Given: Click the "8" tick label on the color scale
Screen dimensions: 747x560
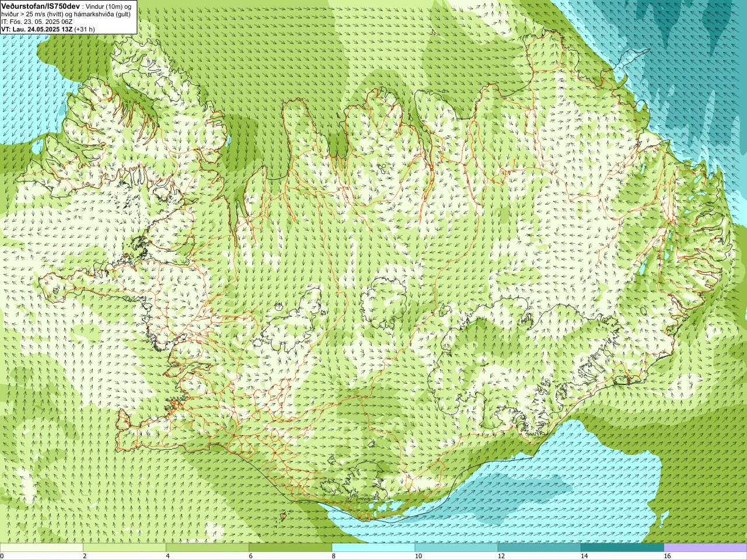Looking at the screenshot, I should point(333,556).
